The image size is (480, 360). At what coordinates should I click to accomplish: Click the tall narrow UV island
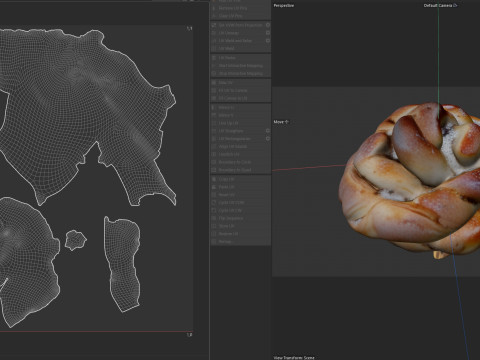click(x=122, y=264)
